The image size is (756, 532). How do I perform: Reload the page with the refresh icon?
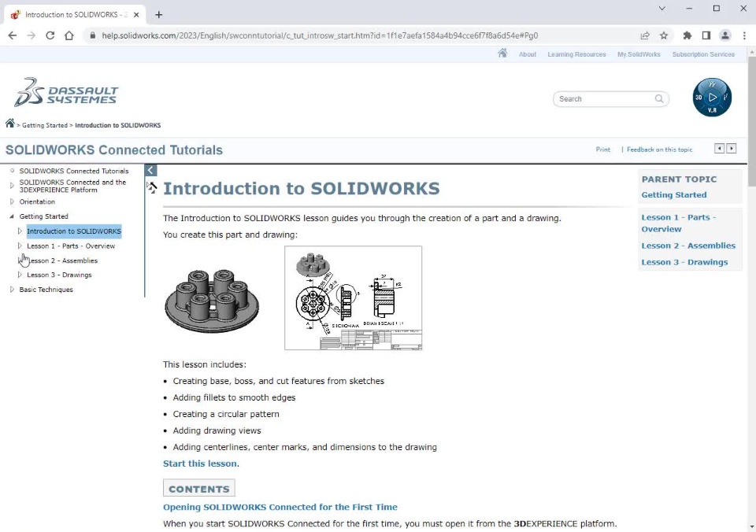pyautogui.click(x=50, y=35)
